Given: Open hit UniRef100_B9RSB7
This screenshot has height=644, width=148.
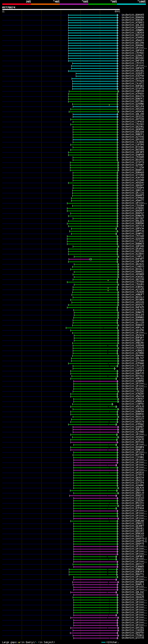Looking at the screenshot, I should click(x=133, y=20).
